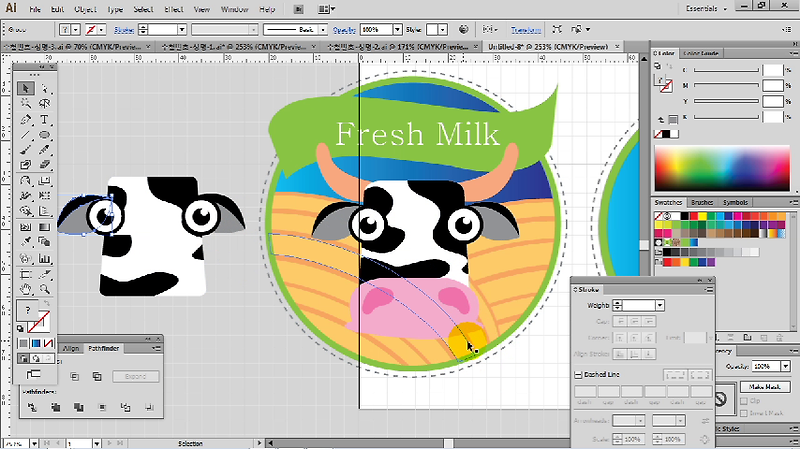
Task: Click Pathfinder Minus Back icon
Action: (148, 407)
